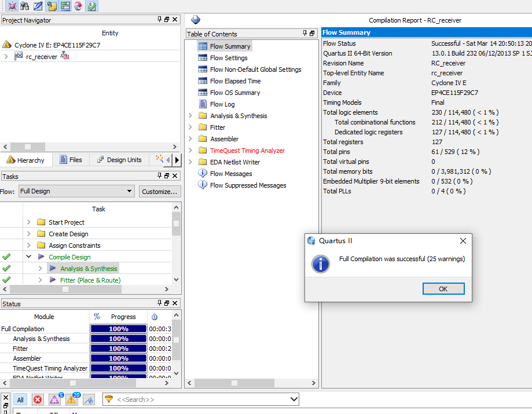This screenshot has width=532, height=414.
Task: Expand the EDA Netlist Writer folder
Action: coord(190,162)
